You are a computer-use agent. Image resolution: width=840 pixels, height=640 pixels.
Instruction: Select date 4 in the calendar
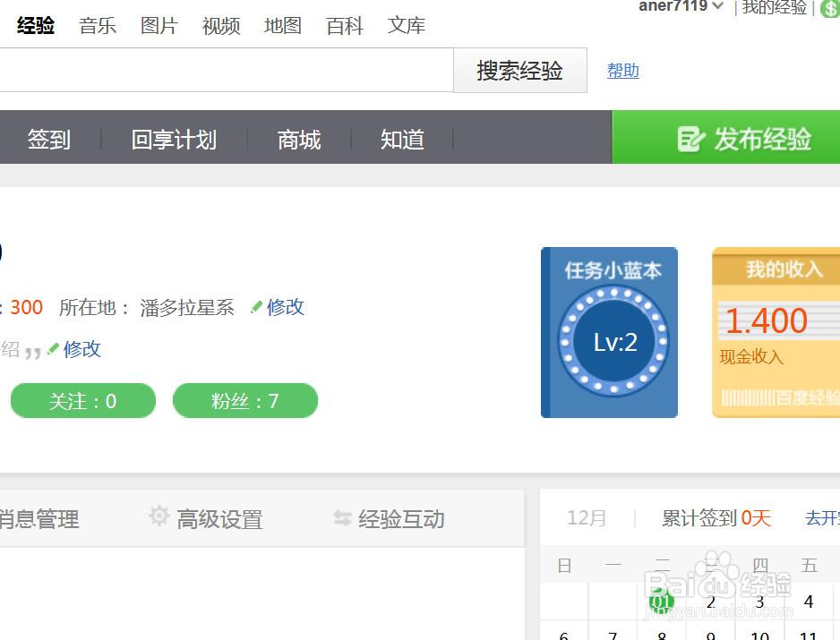coord(809,602)
